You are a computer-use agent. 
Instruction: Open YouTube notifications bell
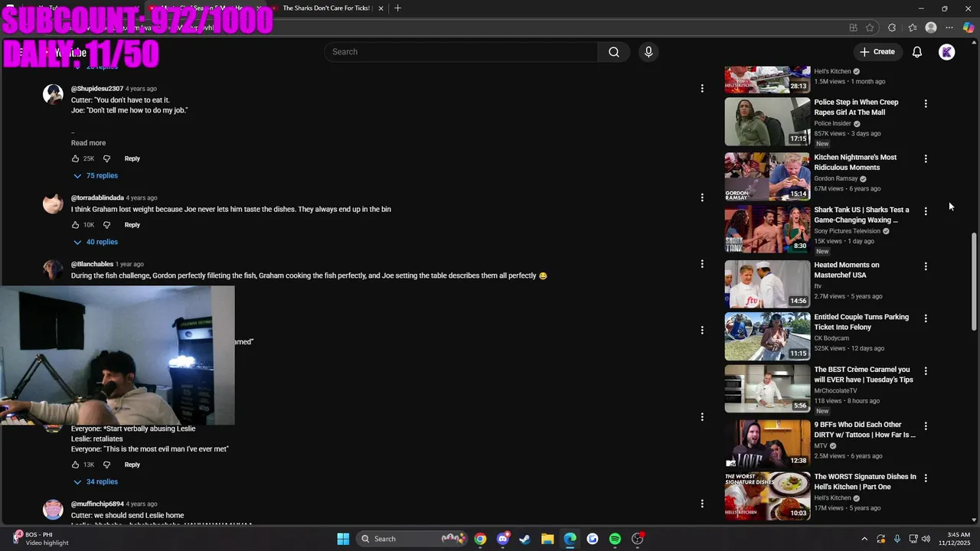click(x=916, y=52)
